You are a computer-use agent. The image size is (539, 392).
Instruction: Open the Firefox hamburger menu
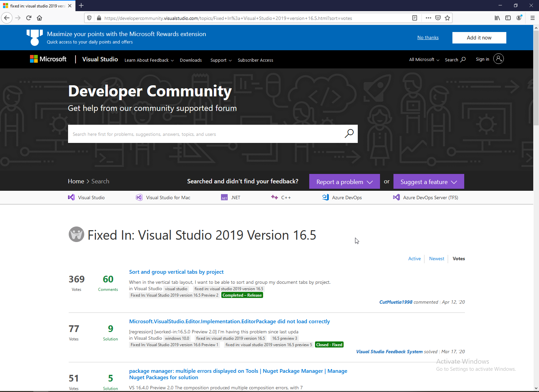pyautogui.click(x=533, y=18)
